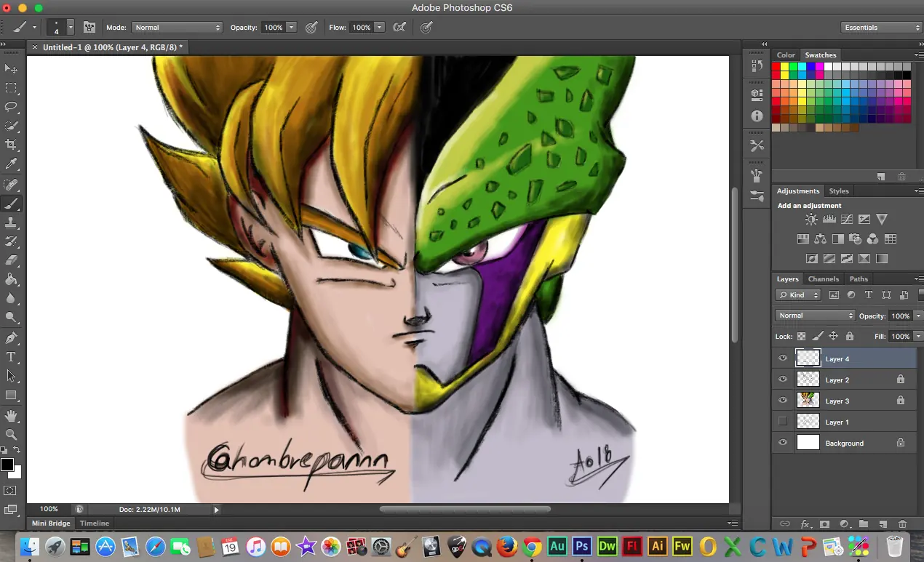Click the foreground color swatch
This screenshot has height=562, width=924.
coord(7,465)
